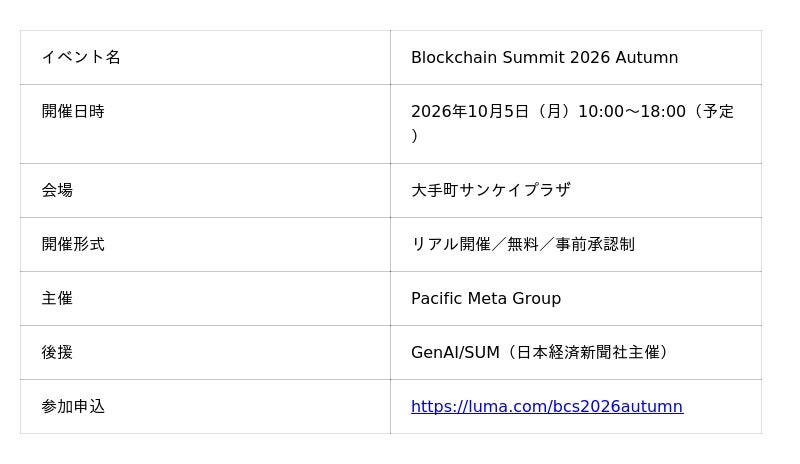
Task: Click the 10:00〜18:00 time text
Action: coord(632,111)
